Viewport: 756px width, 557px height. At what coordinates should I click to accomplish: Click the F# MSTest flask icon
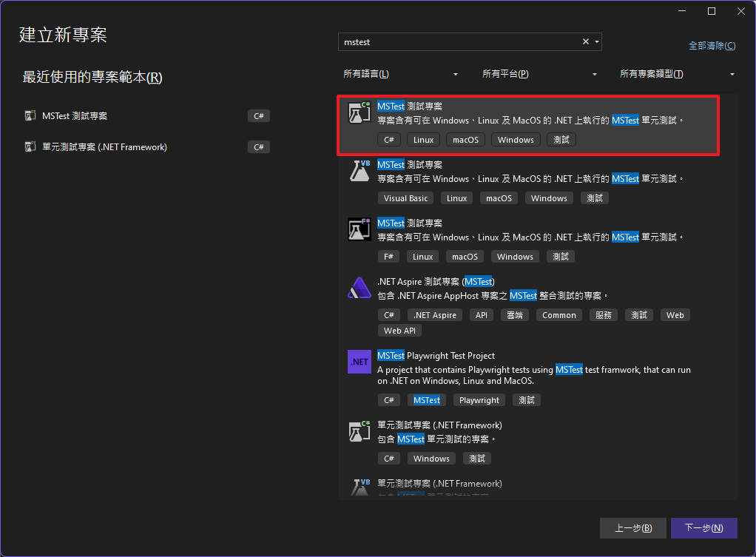click(x=360, y=229)
